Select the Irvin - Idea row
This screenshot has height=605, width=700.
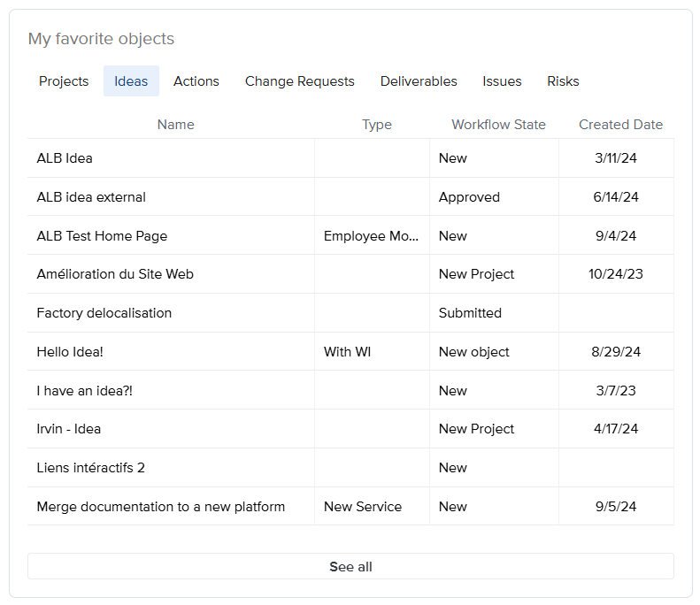point(69,429)
